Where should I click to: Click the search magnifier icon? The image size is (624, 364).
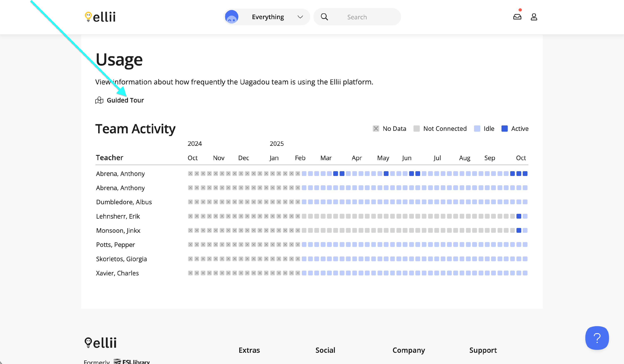(x=324, y=17)
